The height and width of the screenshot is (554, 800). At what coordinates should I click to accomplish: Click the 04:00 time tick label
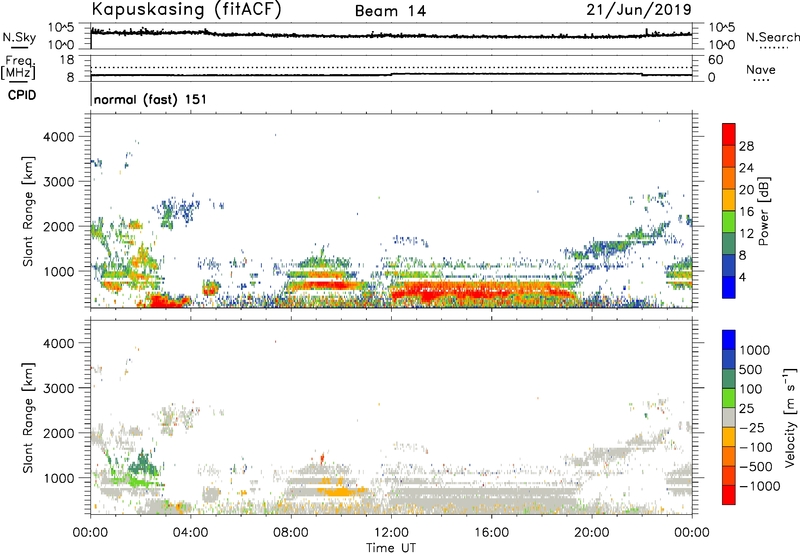point(190,533)
